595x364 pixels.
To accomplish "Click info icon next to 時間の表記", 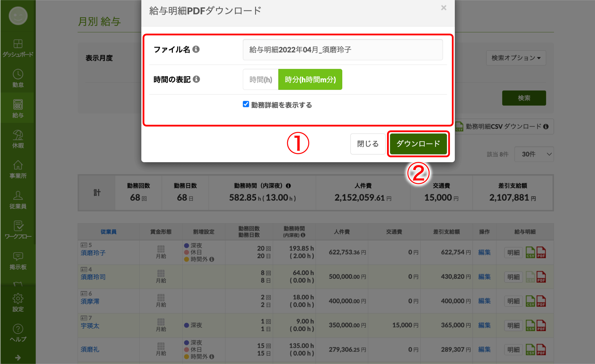I will pyautogui.click(x=196, y=79).
